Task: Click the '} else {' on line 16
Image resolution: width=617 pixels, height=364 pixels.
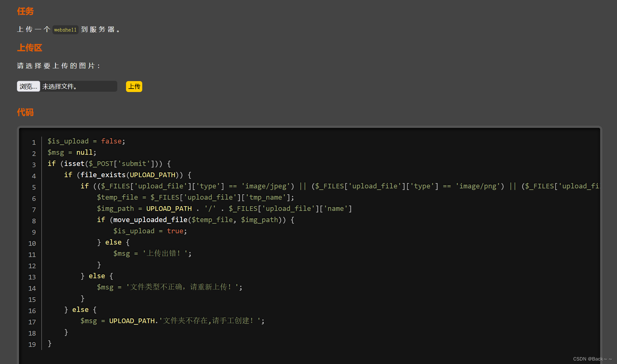Action: point(80,310)
